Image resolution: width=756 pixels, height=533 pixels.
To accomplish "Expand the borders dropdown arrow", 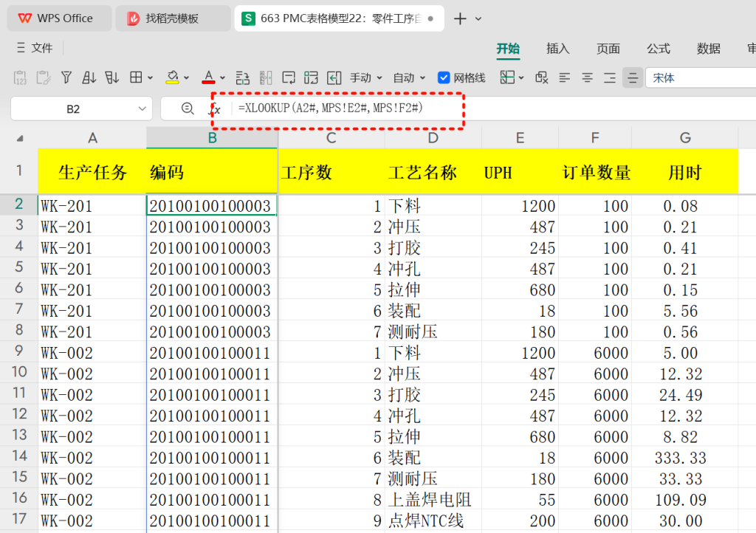I will tap(151, 78).
